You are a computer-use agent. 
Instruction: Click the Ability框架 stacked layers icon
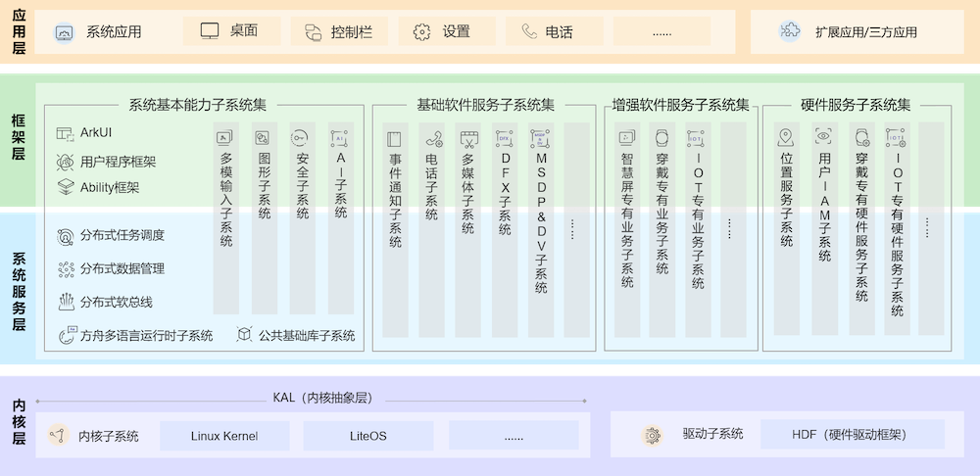pos(66,187)
